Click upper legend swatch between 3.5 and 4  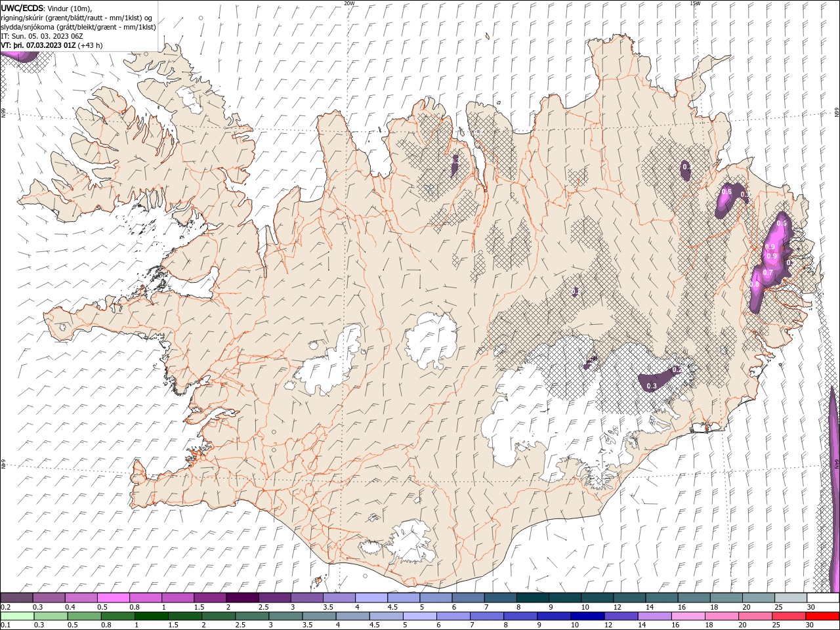[339, 598]
